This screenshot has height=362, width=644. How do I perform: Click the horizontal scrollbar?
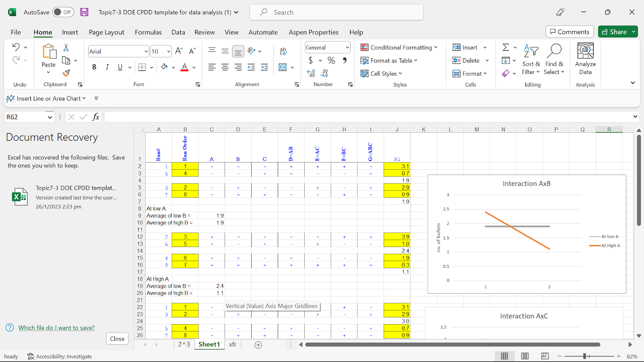click(453, 345)
